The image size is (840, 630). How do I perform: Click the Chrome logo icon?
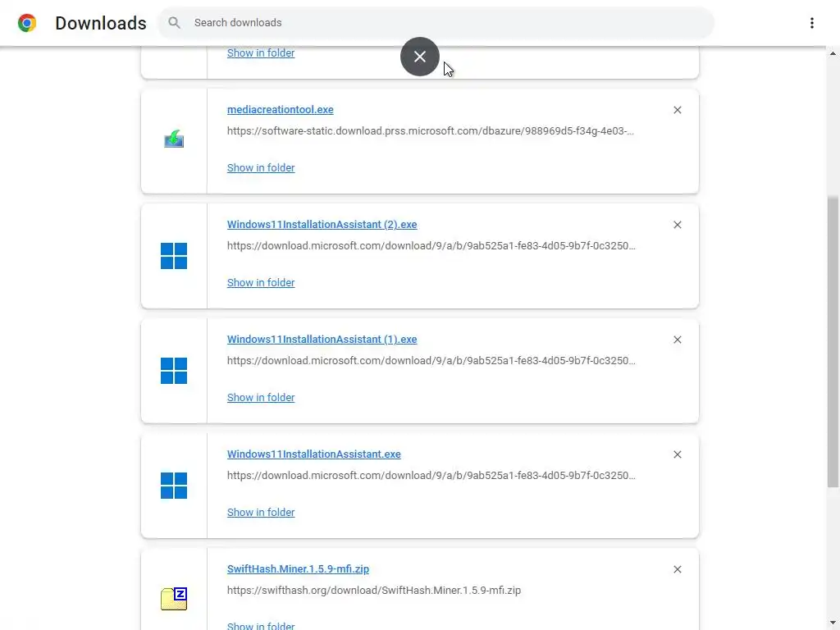(27, 23)
